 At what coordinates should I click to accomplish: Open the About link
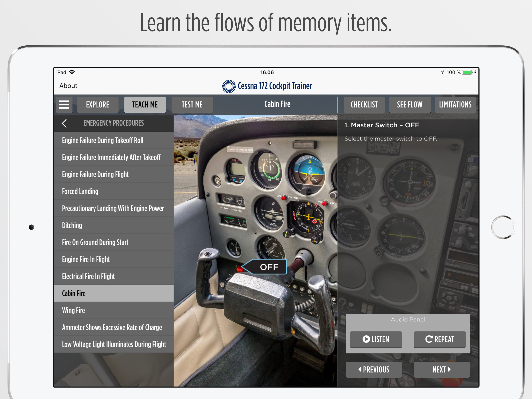coord(68,86)
